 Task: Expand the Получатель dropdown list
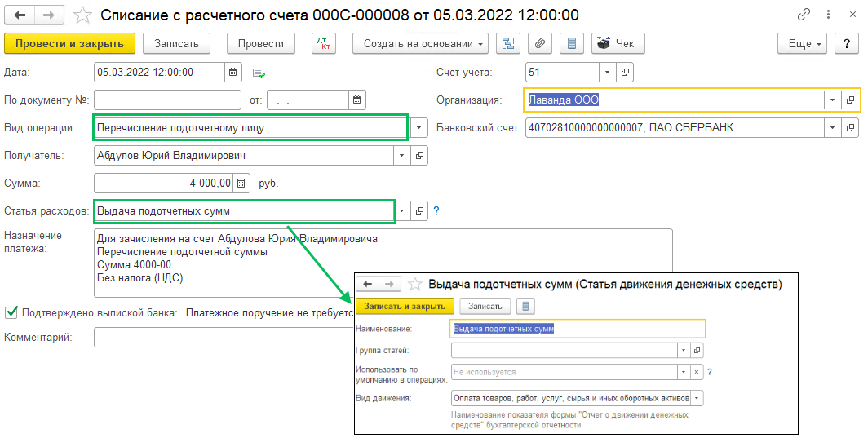click(x=403, y=156)
